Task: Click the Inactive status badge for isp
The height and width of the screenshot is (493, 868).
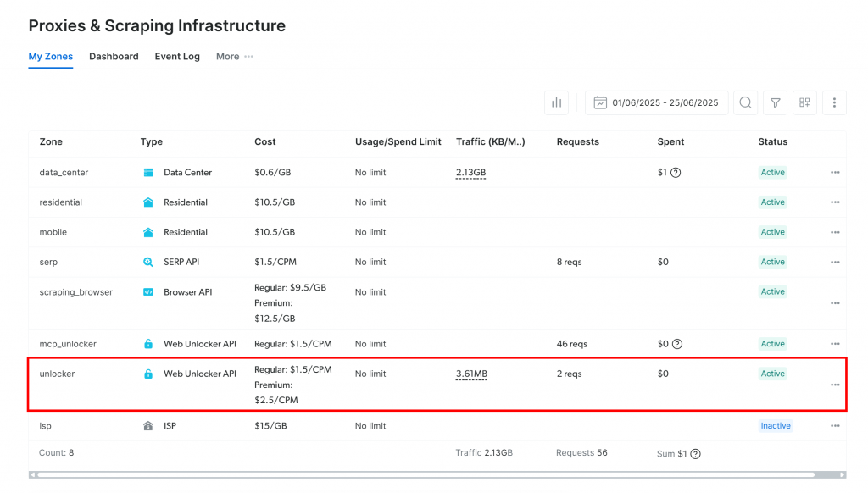Action: click(775, 426)
